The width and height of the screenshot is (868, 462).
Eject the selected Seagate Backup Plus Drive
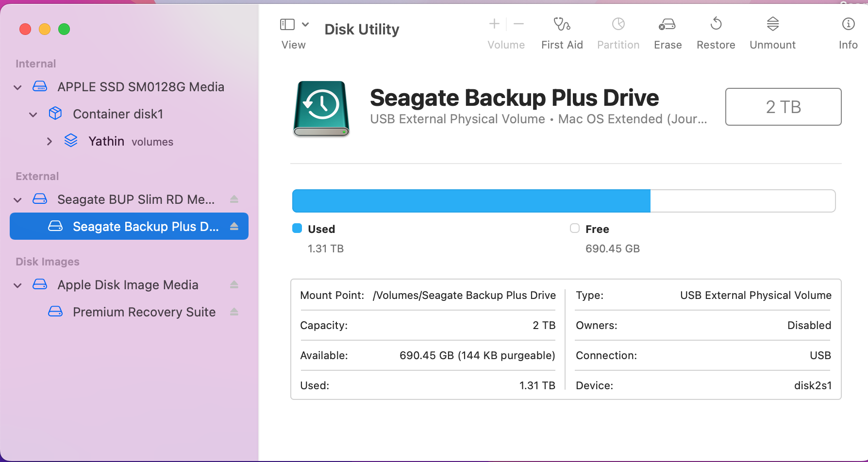click(234, 227)
